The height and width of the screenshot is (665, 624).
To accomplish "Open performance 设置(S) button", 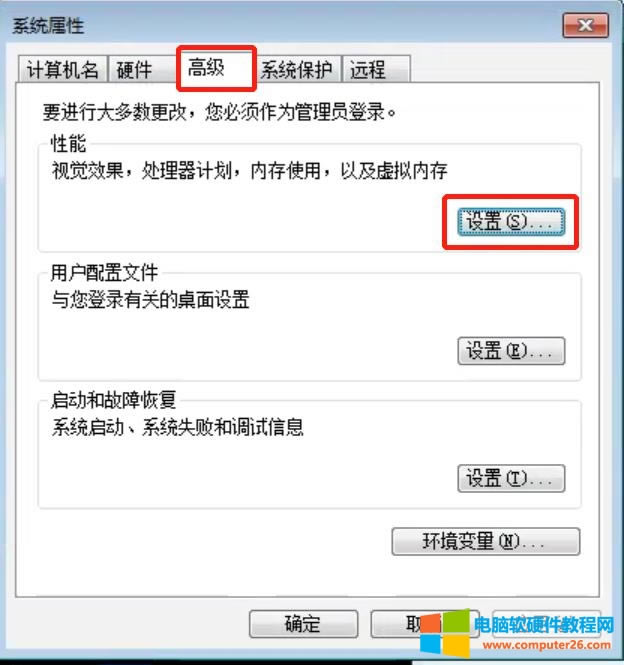I will click(x=511, y=222).
